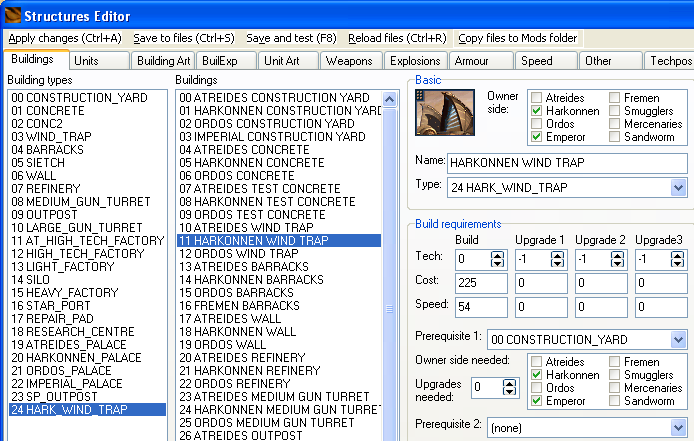Switch to the Buildings tab
This screenshot has height=441, width=694.
36,59
